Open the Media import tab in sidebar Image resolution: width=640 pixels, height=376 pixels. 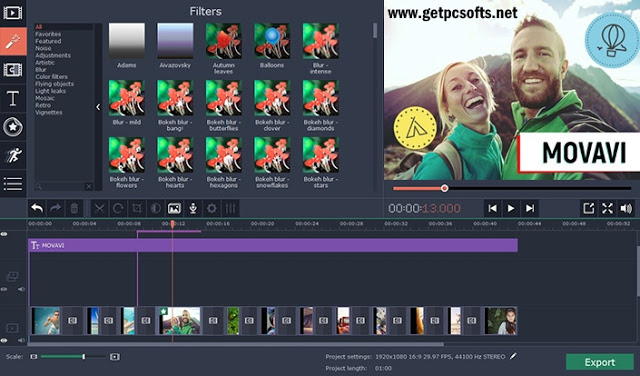pos(13,13)
